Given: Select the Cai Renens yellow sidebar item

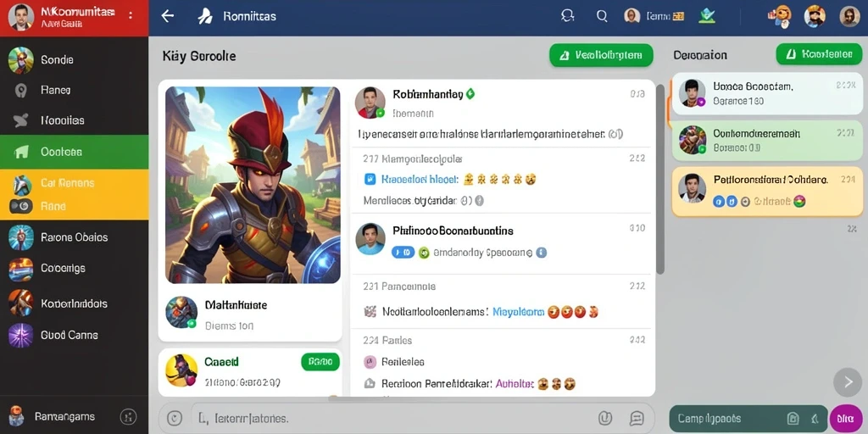Looking at the screenshot, I should (x=75, y=183).
